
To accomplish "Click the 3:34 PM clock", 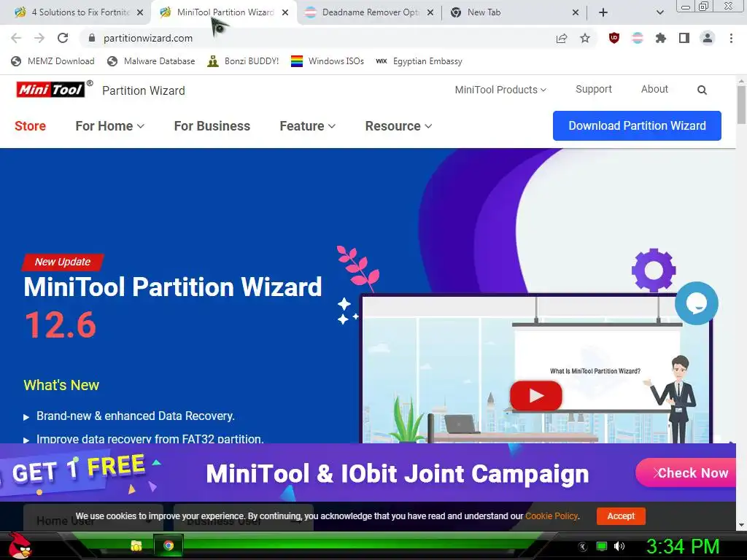I will (x=683, y=546).
